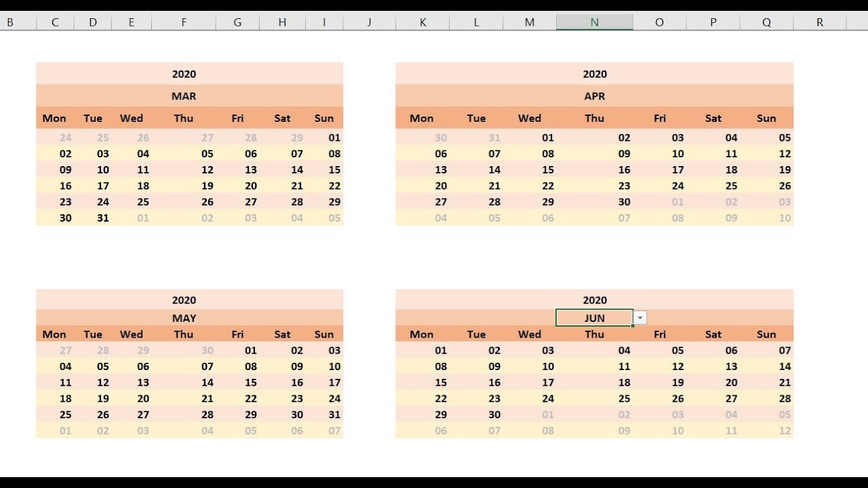
Task: Click the 2020 year above MAY
Action: click(184, 300)
